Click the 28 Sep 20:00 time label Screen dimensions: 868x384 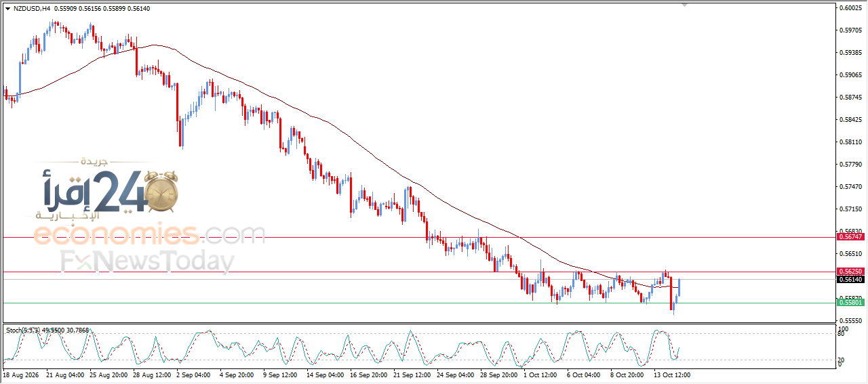pyautogui.click(x=499, y=375)
